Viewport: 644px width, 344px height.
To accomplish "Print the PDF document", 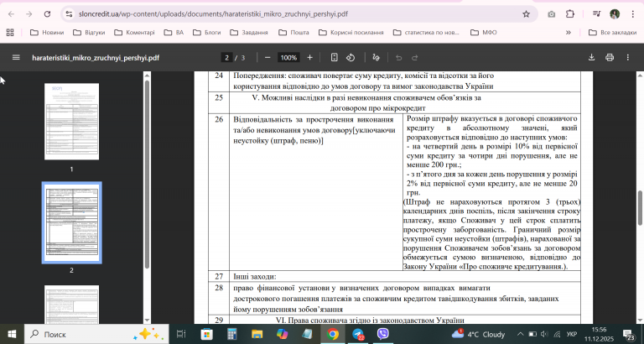I will click(610, 58).
